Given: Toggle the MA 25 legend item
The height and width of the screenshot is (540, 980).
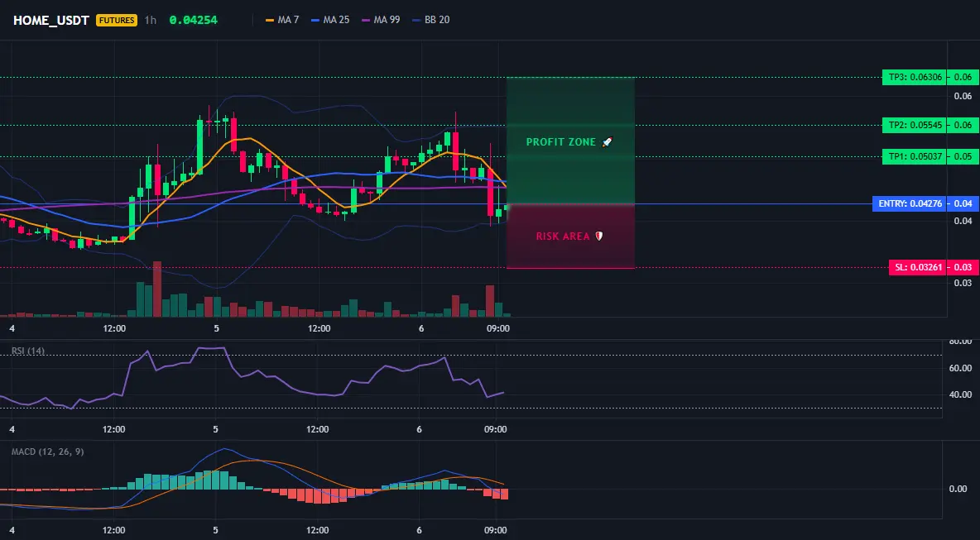Looking at the screenshot, I should (x=330, y=20).
